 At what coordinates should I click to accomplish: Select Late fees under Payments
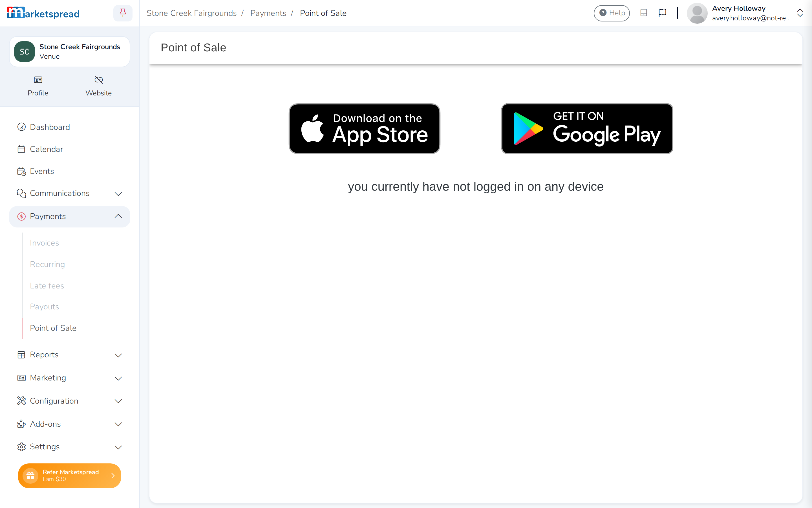47,286
